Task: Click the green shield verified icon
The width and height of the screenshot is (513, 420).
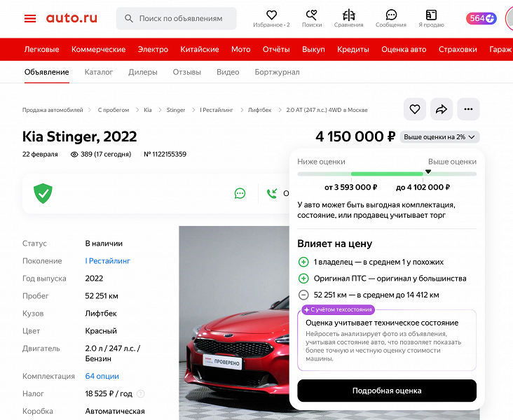Action: coord(43,193)
